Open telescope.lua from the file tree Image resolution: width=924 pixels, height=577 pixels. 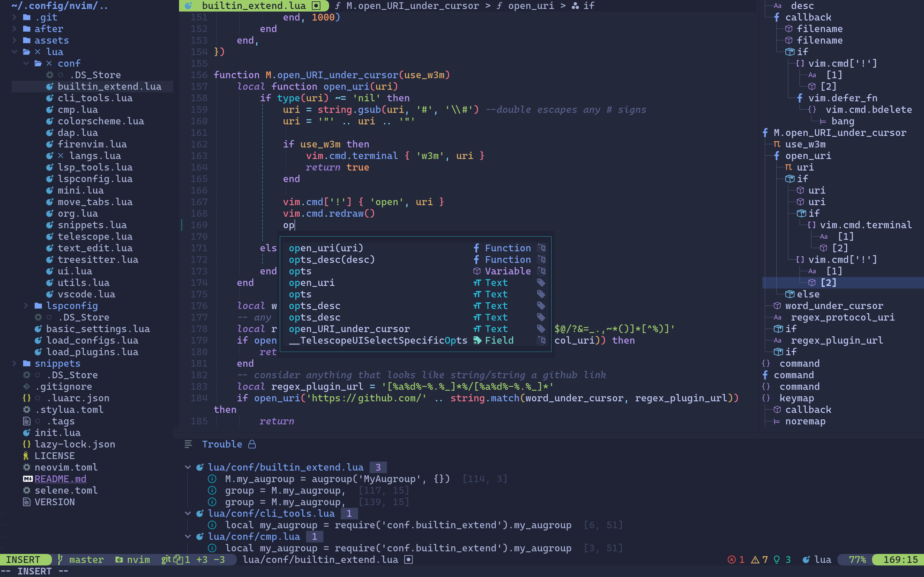95,237
